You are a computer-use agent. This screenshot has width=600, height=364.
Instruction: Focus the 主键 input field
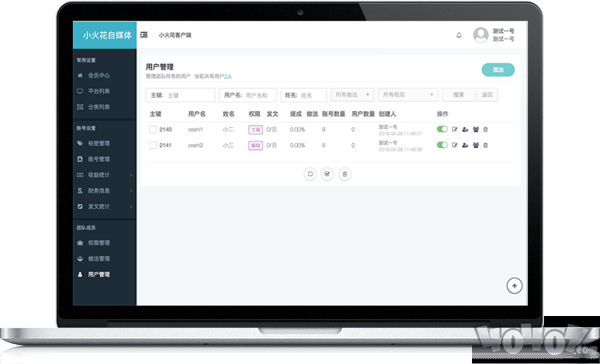click(180, 95)
